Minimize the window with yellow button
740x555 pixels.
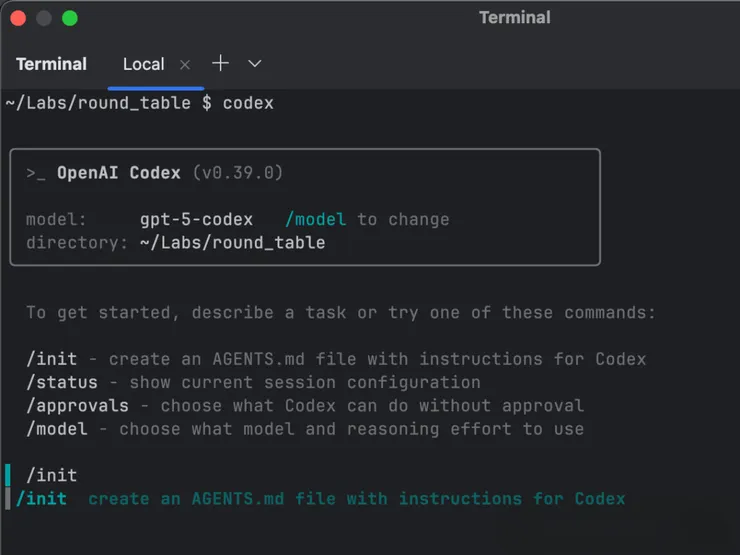tap(44, 18)
